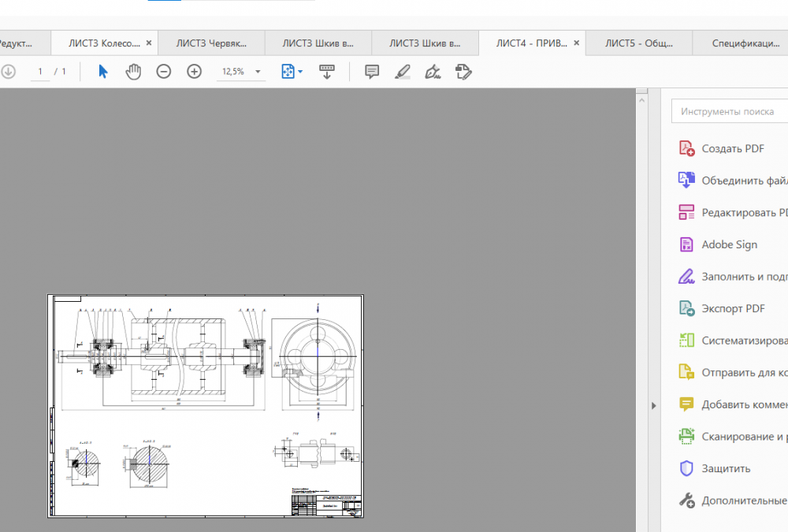Select the arrow selection tool
788x532 pixels.
click(102, 72)
